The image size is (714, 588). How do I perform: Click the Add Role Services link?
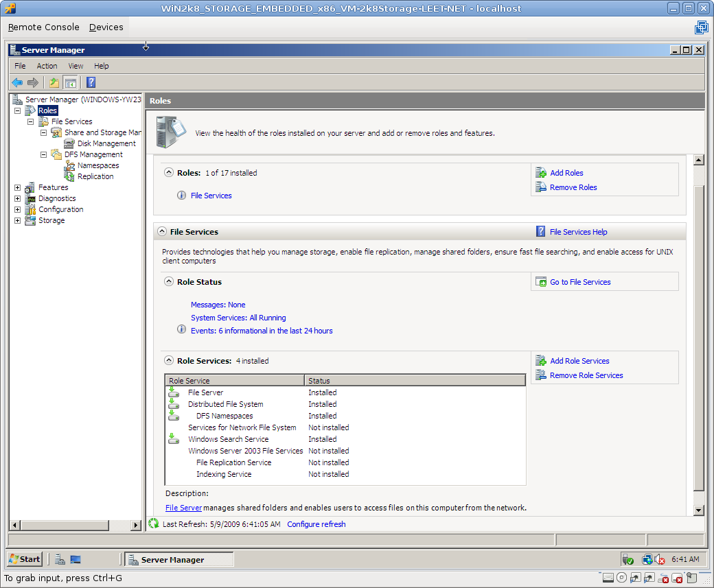pos(579,361)
